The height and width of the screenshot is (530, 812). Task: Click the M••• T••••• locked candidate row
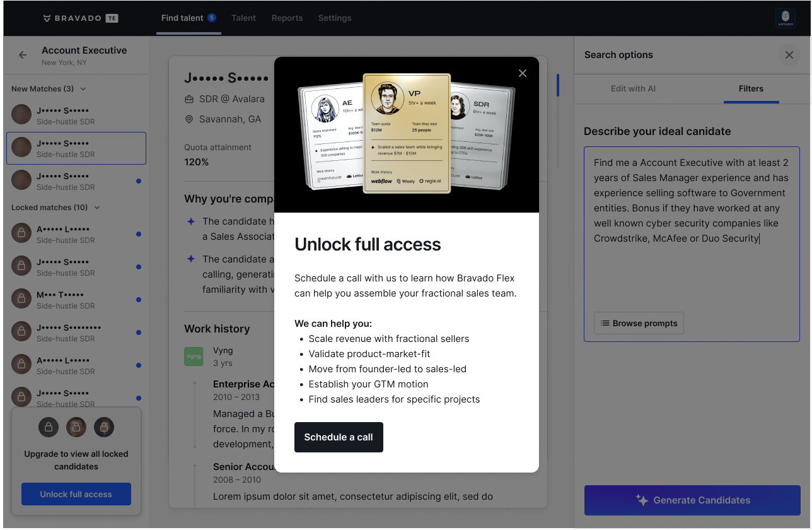[76, 300]
